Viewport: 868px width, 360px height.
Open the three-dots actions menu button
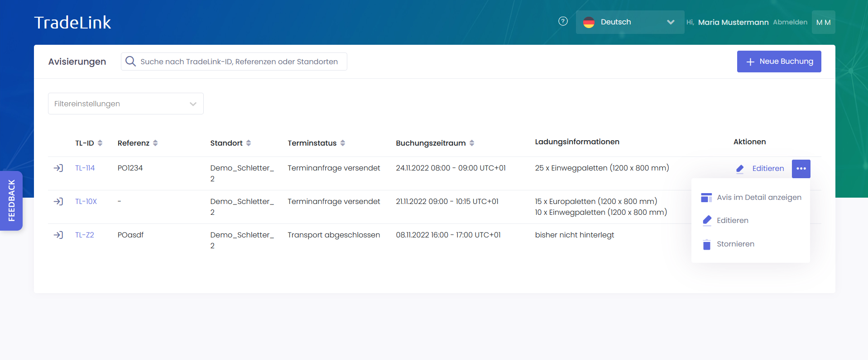tap(801, 169)
